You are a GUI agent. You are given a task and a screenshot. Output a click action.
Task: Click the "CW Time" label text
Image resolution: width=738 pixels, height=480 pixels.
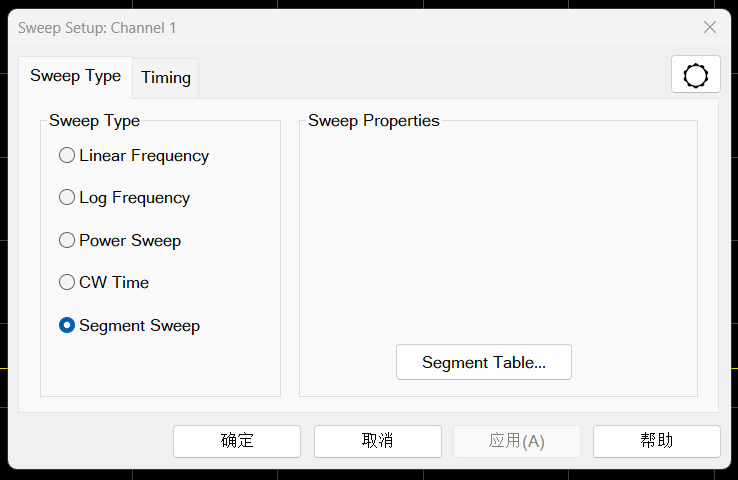tap(114, 283)
